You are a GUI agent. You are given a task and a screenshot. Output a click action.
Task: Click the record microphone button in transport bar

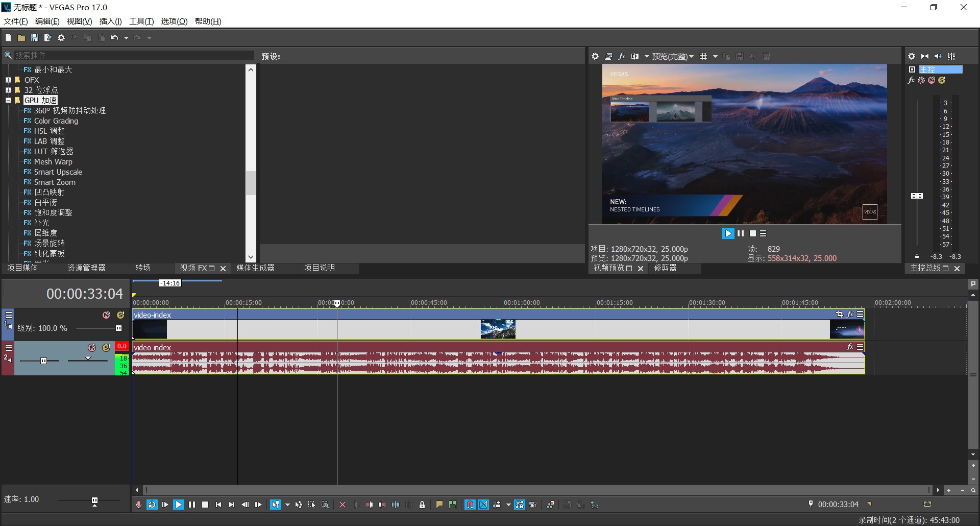[x=139, y=505]
